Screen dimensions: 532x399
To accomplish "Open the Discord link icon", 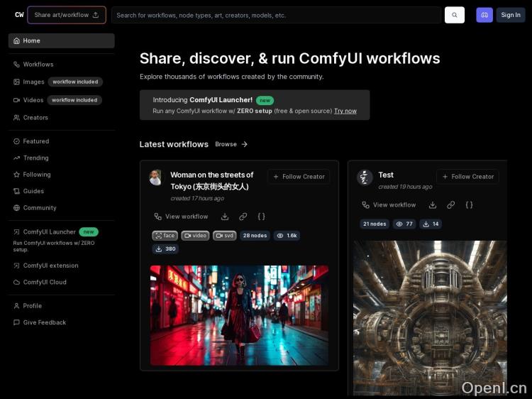I will 484,15.
